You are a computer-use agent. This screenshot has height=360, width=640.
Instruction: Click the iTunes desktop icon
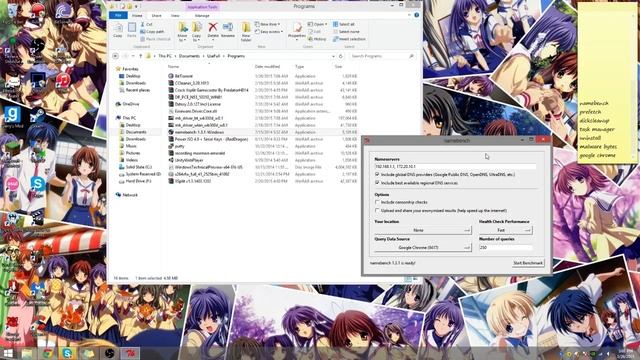(x=62, y=81)
